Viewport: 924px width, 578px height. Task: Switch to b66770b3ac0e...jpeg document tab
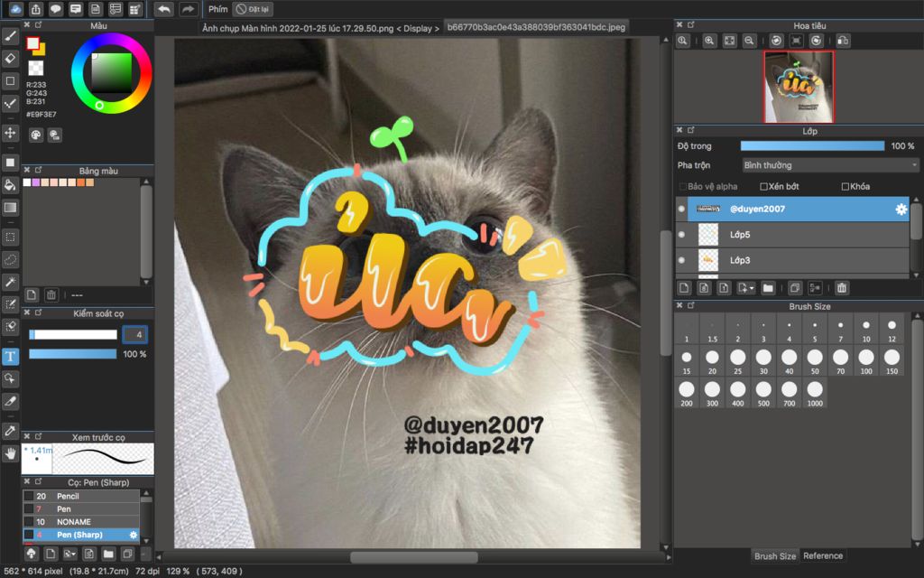[x=536, y=27]
